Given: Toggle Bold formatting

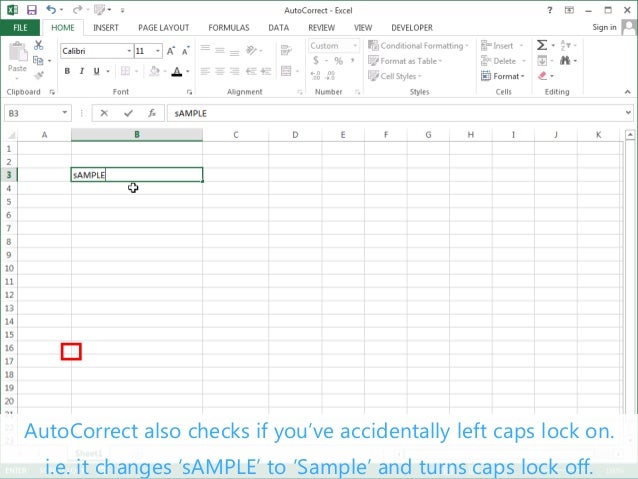Looking at the screenshot, I should point(67,71).
